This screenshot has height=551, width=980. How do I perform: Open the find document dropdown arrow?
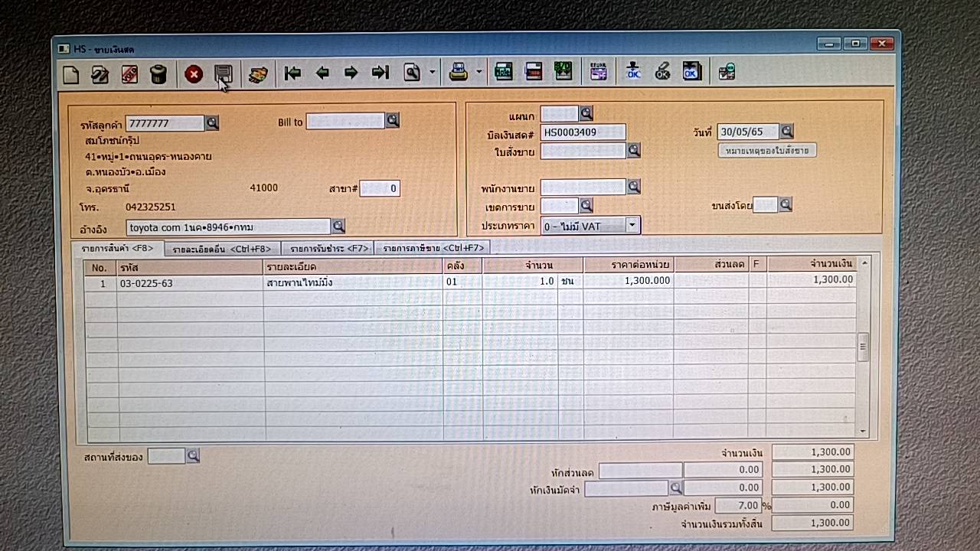(x=433, y=73)
